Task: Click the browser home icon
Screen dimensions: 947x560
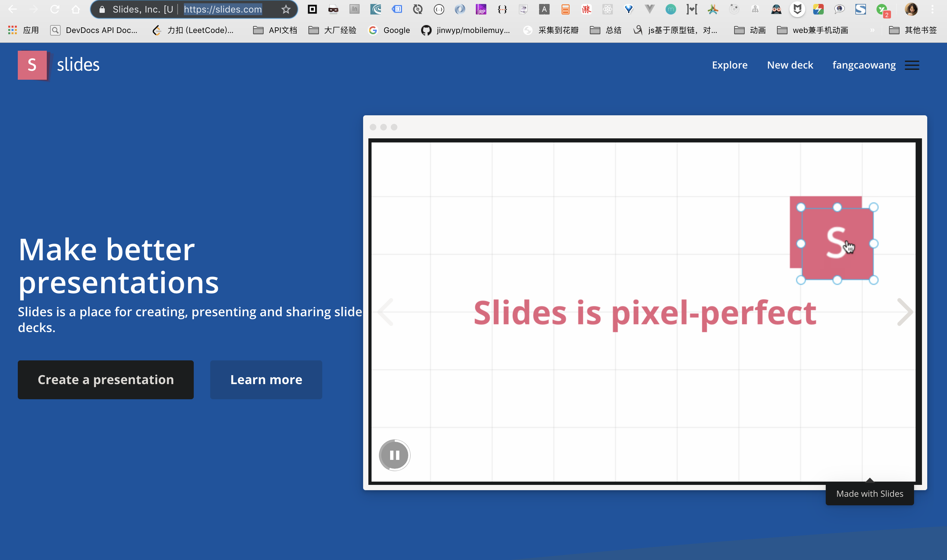Action: click(x=76, y=10)
